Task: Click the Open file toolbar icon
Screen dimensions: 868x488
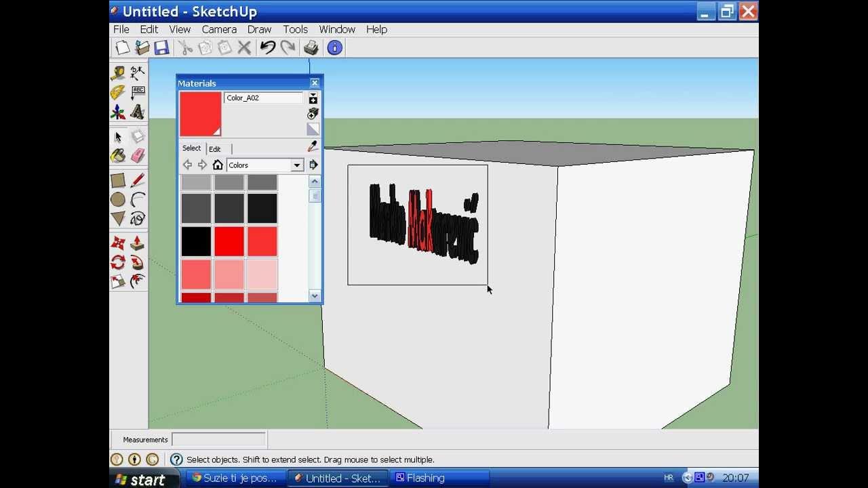Action: tap(142, 47)
